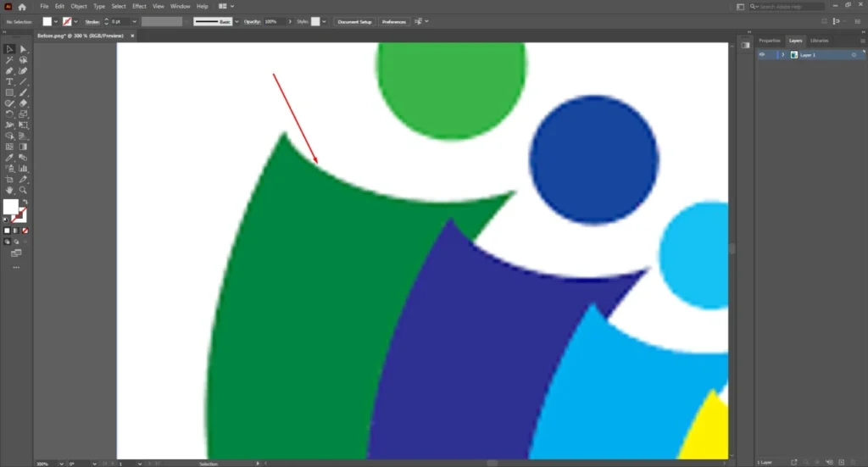Open brush definition Basic dropdown
868x467 pixels.
tap(237, 21)
